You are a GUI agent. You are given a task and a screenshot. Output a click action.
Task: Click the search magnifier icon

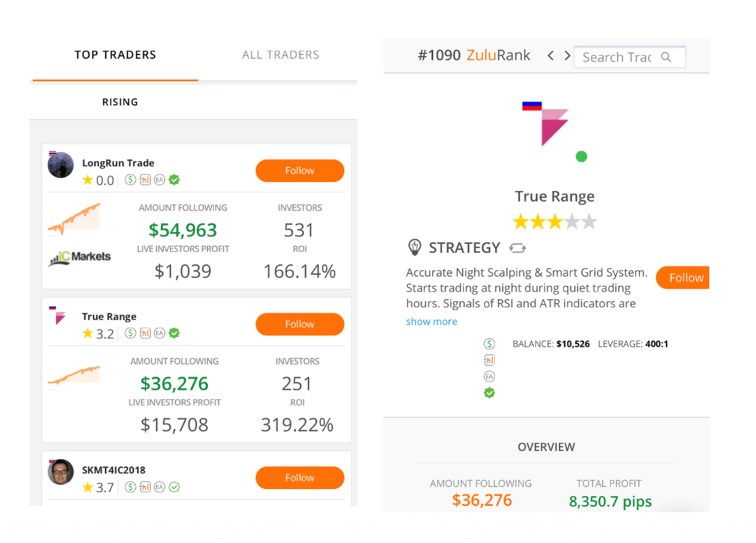pyautogui.click(x=667, y=57)
